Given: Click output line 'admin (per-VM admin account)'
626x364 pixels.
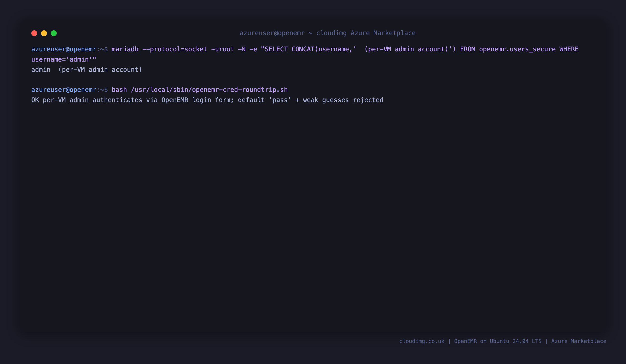Looking at the screenshot, I should (87, 70).
